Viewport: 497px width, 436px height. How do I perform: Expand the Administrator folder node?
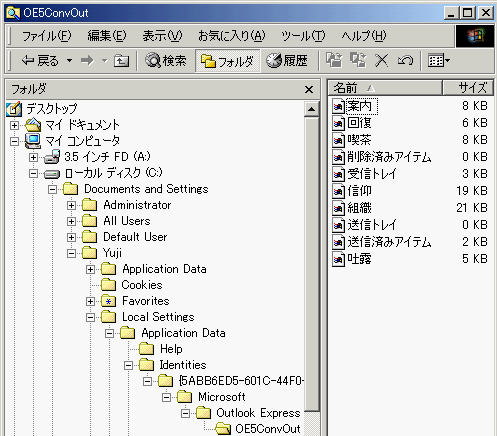[71, 205]
